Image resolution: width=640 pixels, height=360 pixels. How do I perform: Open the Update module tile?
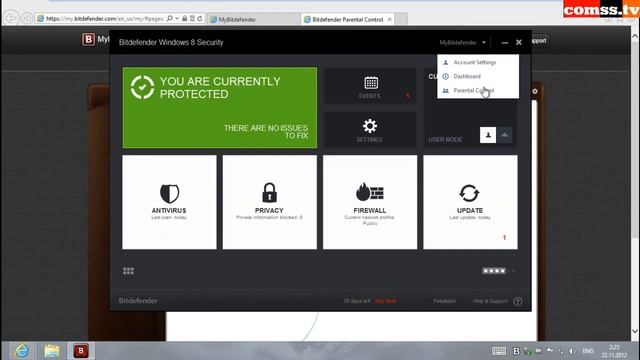(x=470, y=202)
